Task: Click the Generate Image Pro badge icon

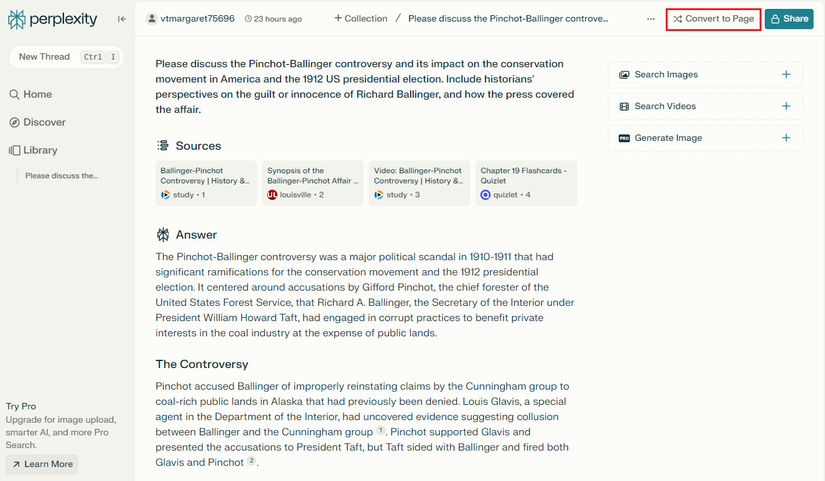Action: (x=624, y=138)
